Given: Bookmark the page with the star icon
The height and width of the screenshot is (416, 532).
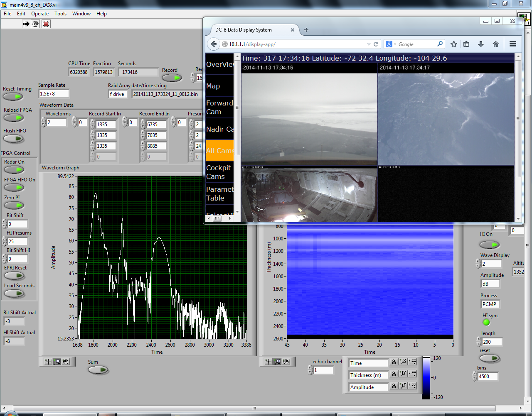Looking at the screenshot, I should click(x=454, y=44).
